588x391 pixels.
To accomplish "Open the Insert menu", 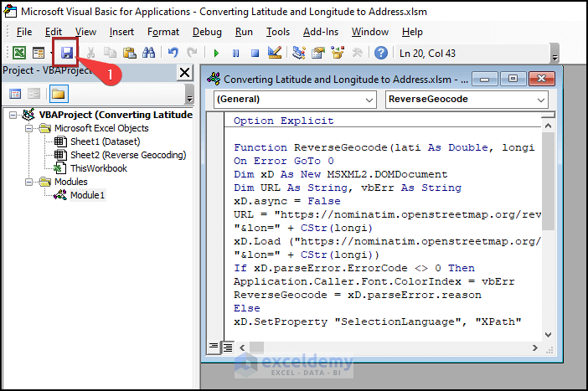I will 121,32.
